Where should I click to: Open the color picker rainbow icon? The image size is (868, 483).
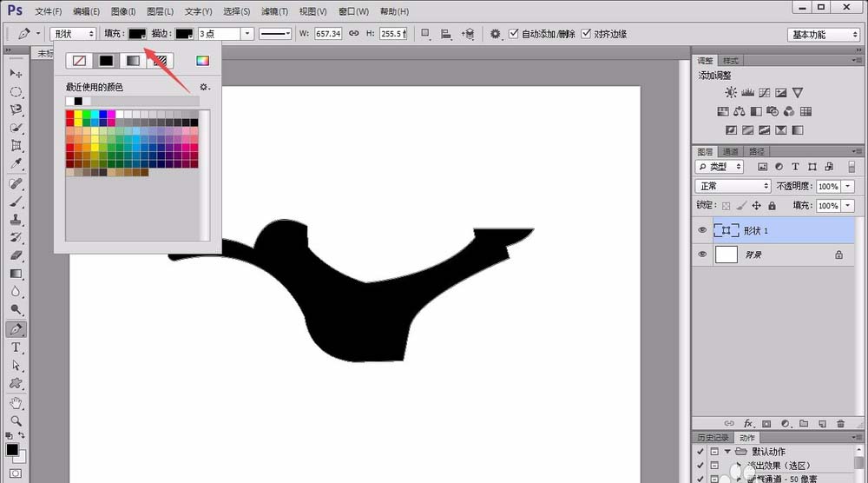tap(202, 61)
